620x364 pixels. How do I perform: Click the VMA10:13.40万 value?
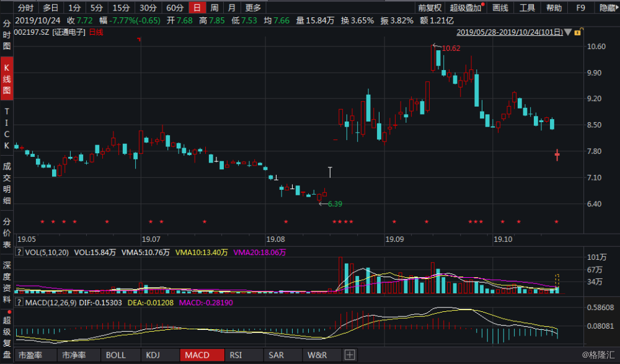(x=201, y=252)
